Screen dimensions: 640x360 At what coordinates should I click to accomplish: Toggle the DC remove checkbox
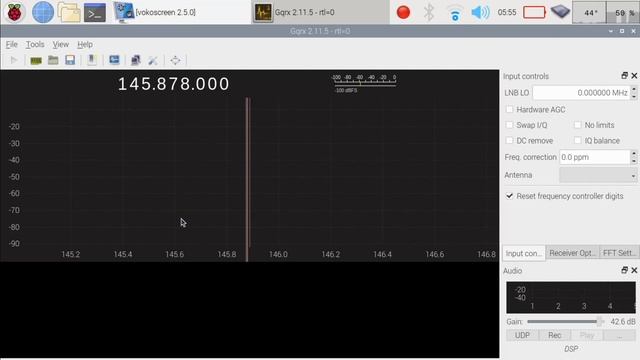click(509, 140)
